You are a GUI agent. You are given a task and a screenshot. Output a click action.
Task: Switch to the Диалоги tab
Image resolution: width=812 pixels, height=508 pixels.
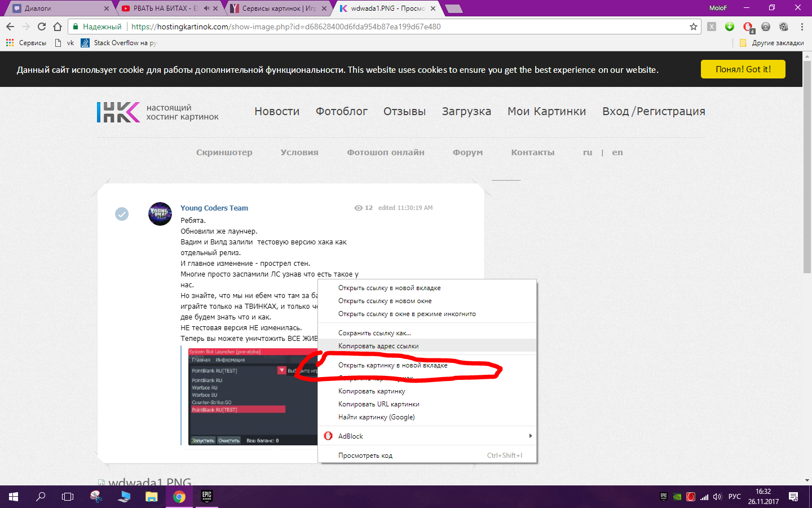coord(56,8)
